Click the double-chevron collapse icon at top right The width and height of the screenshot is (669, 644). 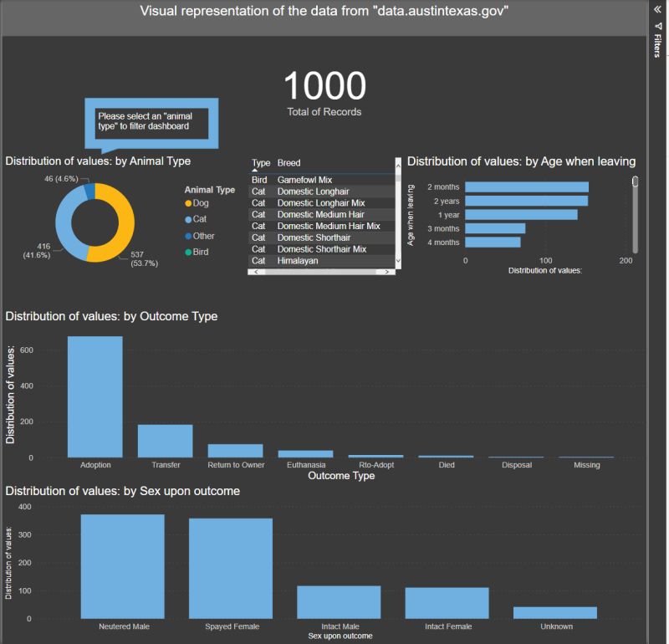coord(657,9)
